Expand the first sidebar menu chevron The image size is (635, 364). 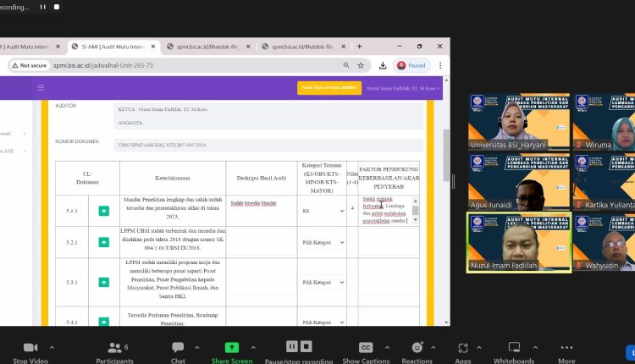25,134
